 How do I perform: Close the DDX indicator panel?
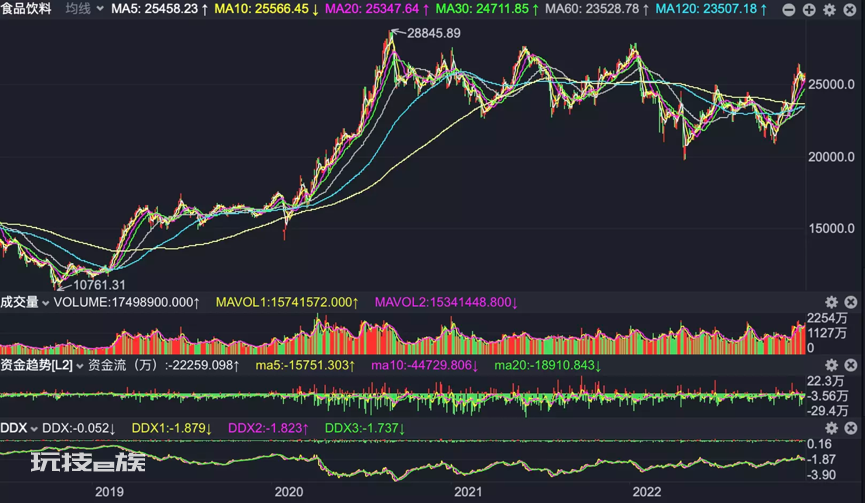[x=851, y=428]
